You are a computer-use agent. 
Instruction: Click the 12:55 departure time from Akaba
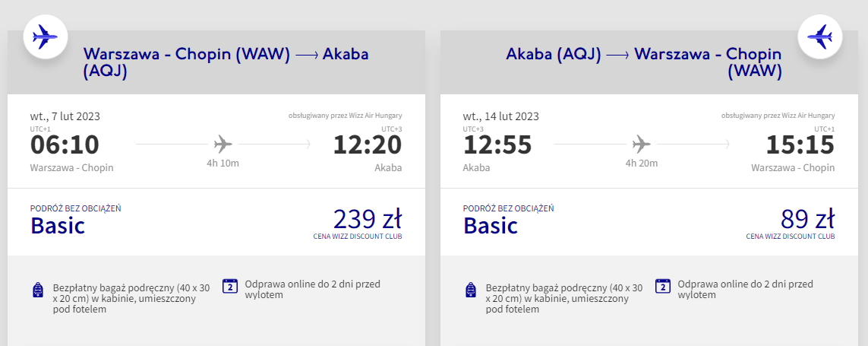pos(497,145)
